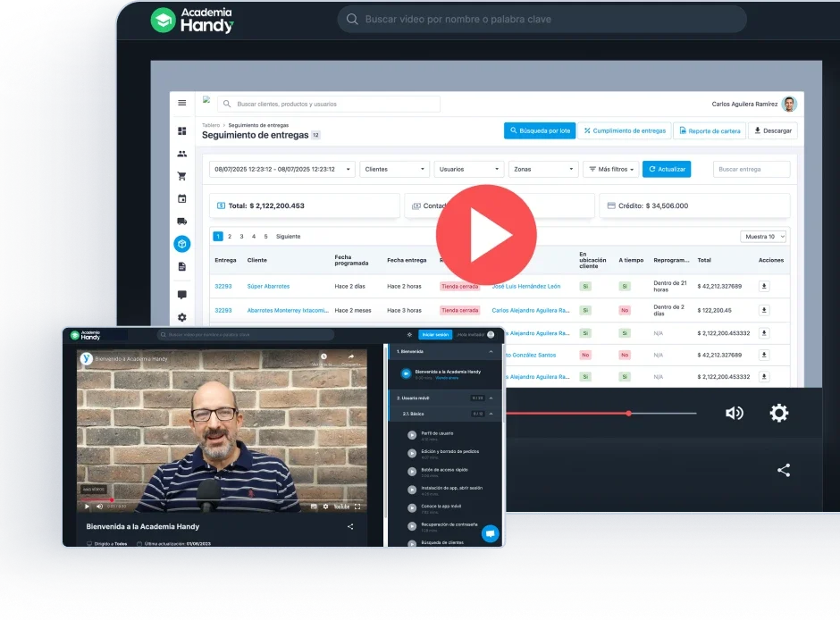Open the shopping cart sidebar icon
Viewport: 840px width, 620px height.
pos(182,176)
